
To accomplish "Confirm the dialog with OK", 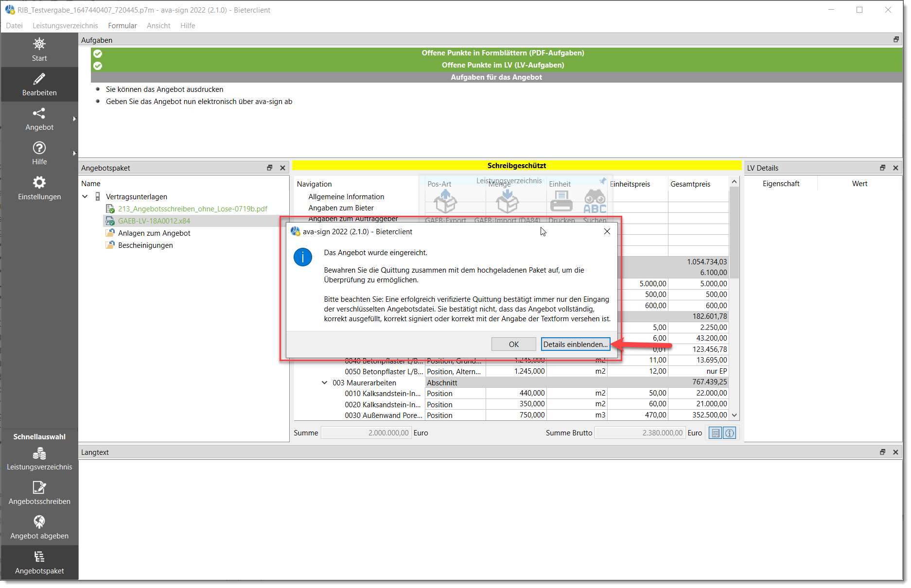I will tap(514, 344).
